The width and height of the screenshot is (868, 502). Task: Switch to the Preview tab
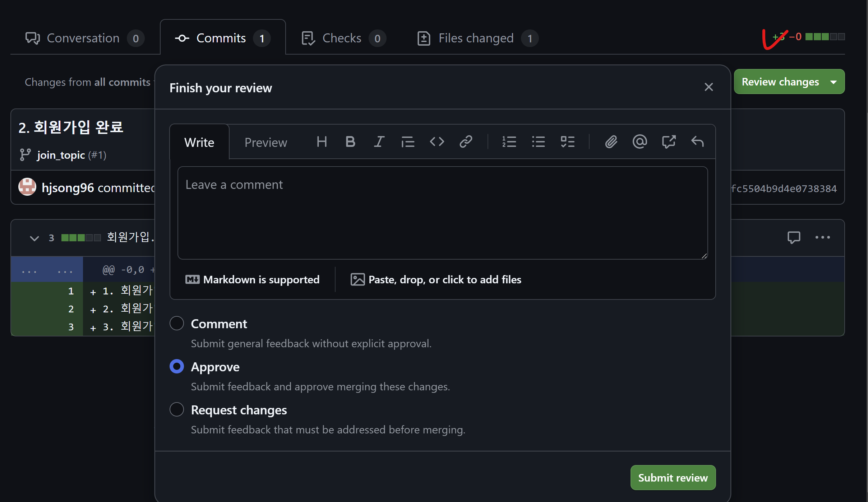coord(266,143)
